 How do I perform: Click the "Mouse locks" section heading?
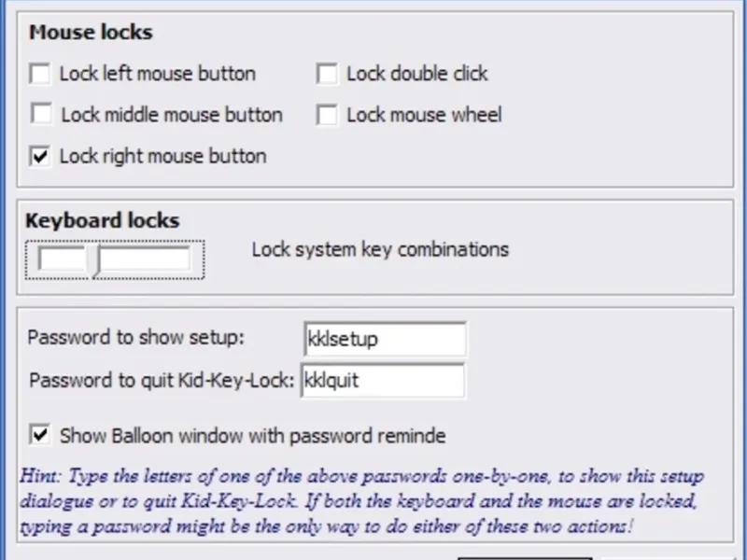point(91,33)
